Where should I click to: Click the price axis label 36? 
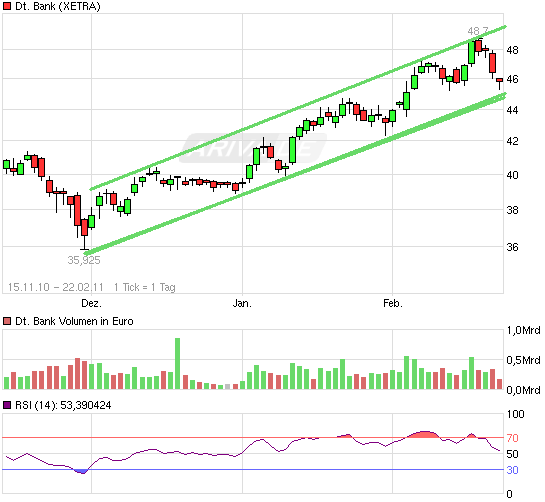[512, 247]
